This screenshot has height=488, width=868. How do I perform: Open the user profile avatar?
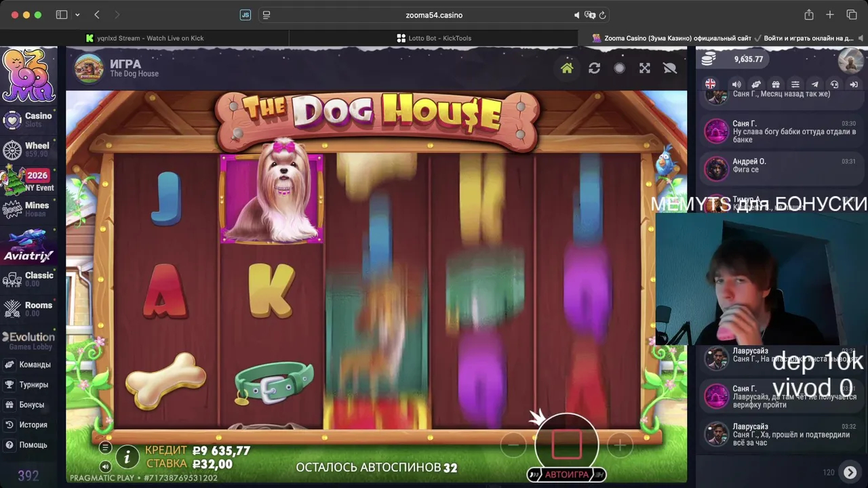850,60
